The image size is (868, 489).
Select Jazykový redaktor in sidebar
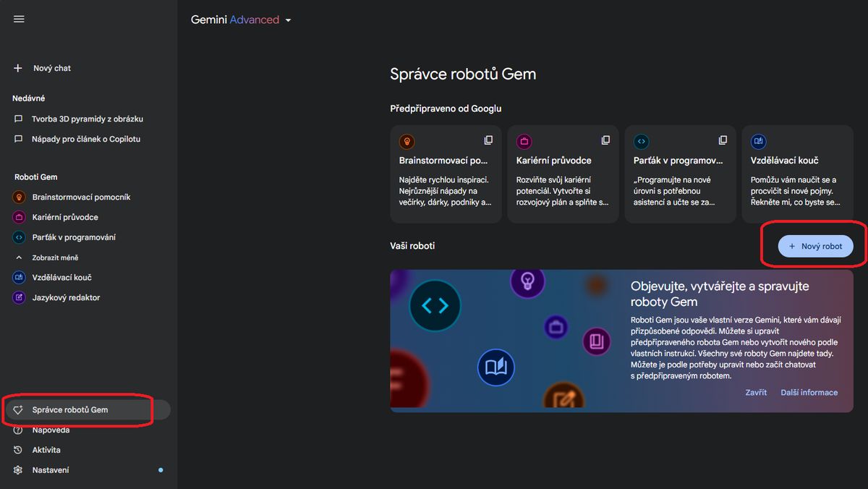click(x=66, y=297)
